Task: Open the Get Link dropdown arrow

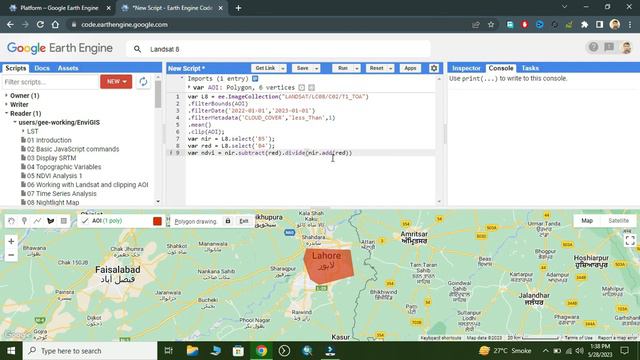Action: pyautogui.click(x=282, y=68)
